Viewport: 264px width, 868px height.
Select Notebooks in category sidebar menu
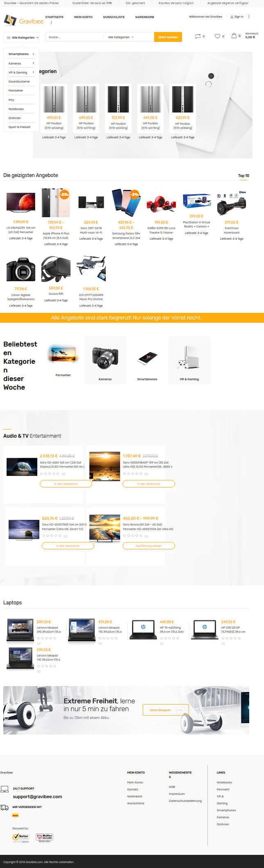tap(16, 109)
